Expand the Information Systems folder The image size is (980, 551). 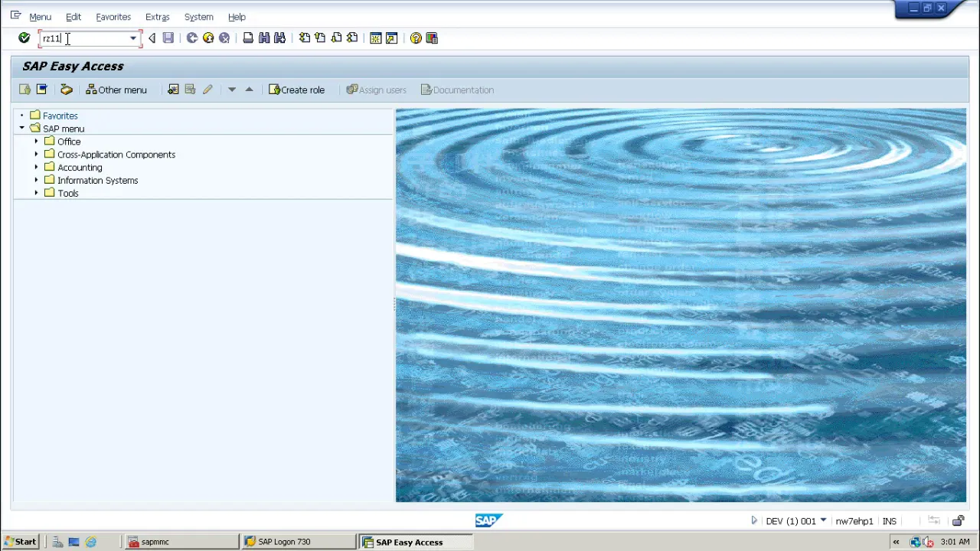36,180
